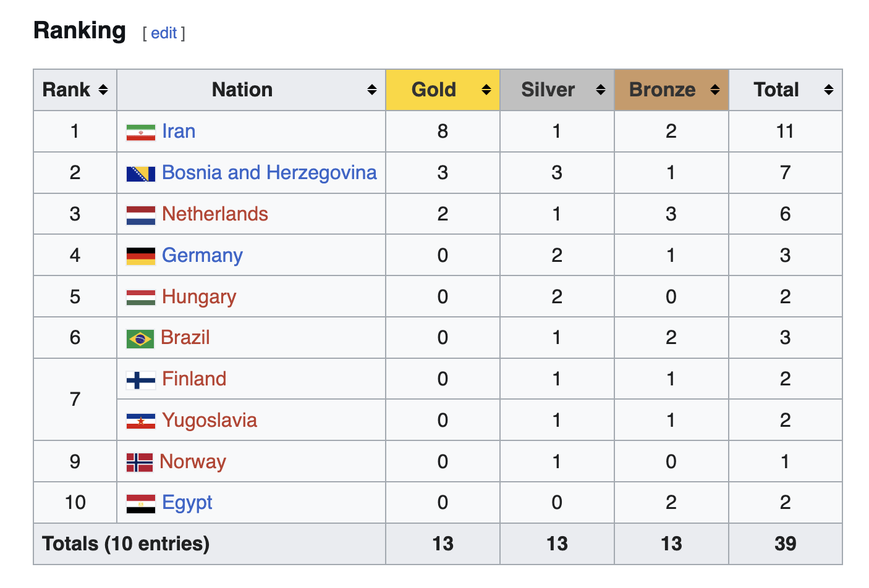
Task: Open the Yugoslavia red link
Action: coord(209,421)
